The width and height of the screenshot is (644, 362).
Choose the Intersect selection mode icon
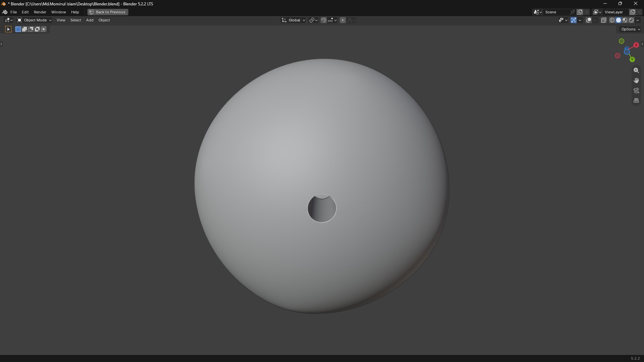(44, 29)
